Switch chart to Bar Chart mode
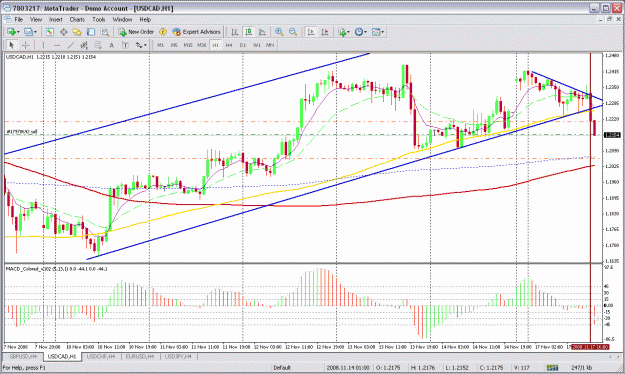This screenshot has width=625, height=374. [235, 32]
